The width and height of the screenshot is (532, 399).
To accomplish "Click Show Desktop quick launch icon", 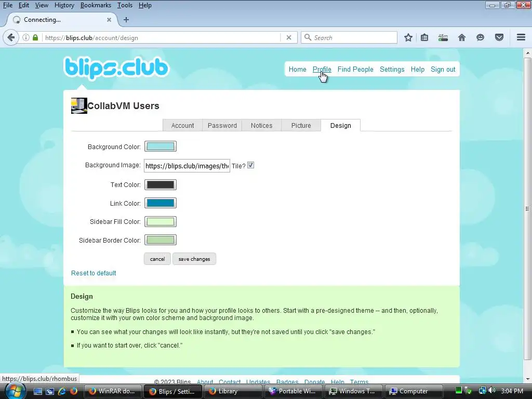I will pos(38,391).
